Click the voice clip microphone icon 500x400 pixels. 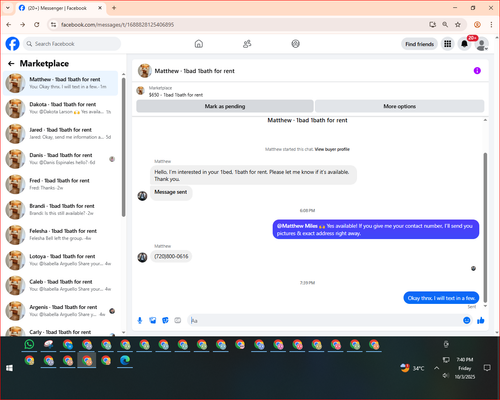[140, 320]
